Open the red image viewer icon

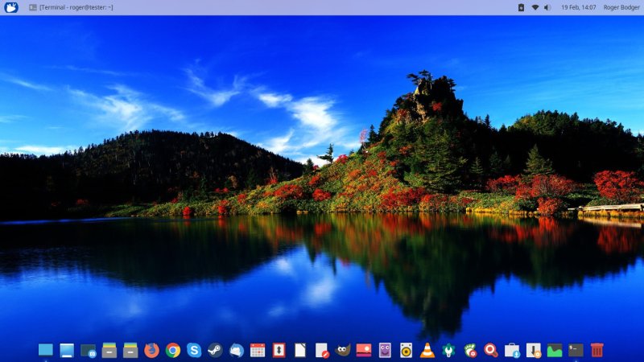(x=364, y=351)
